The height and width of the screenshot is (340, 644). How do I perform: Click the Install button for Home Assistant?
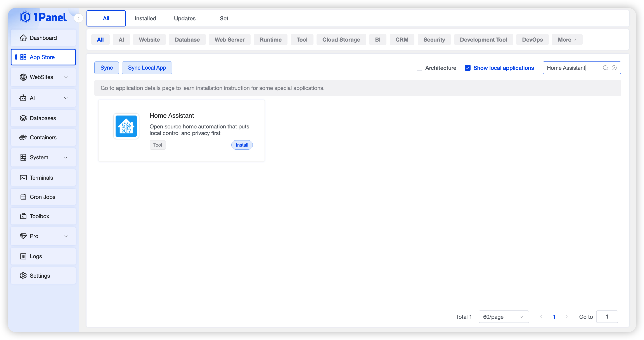tap(242, 145)
